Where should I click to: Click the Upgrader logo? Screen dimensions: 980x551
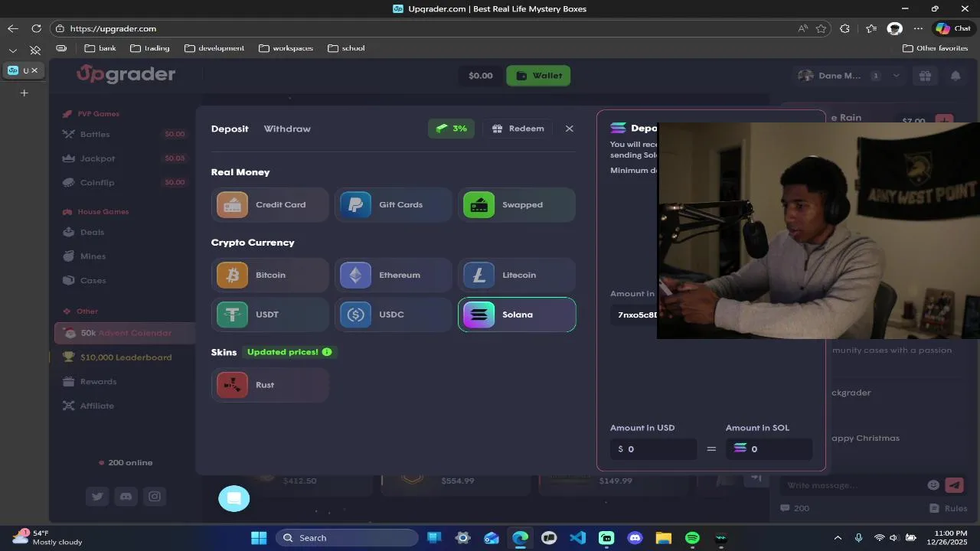(126, 74)
